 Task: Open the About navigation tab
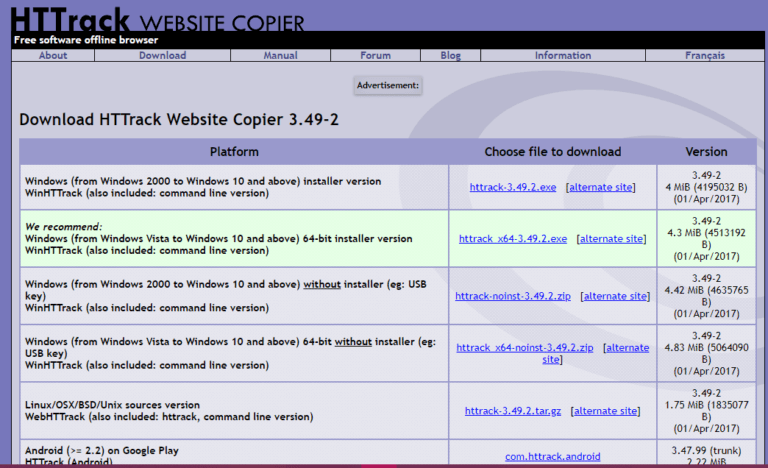(53, 56)
